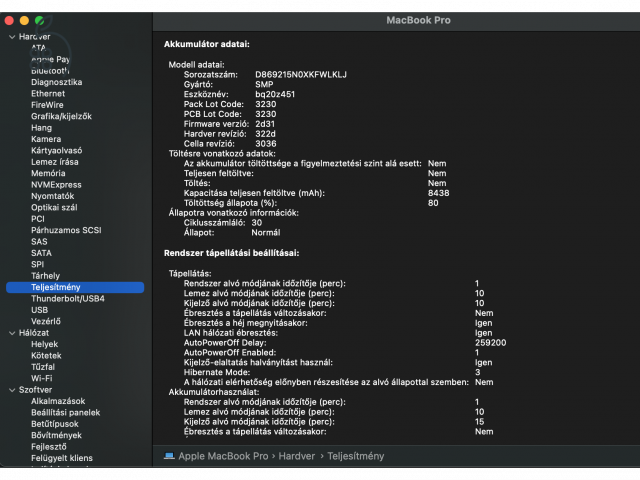The image size is (640, 480).
Task: Open Kötetek network entry
Action: [46, 356]
